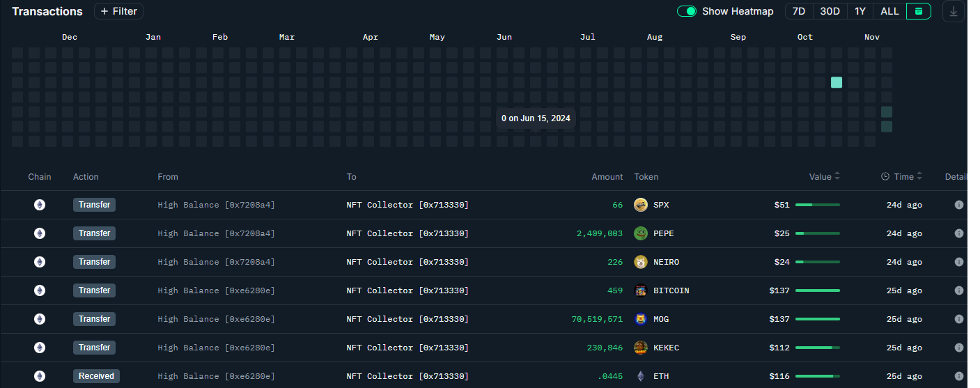
Task: Open details info icon for ETH row
Action: click(958, 376)
